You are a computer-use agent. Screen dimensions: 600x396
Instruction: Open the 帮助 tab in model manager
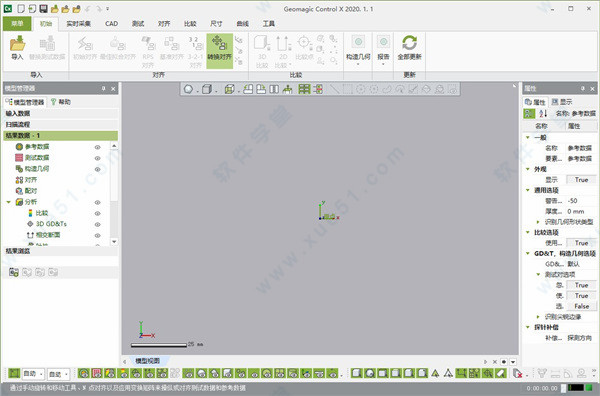[x=61, y=102]
